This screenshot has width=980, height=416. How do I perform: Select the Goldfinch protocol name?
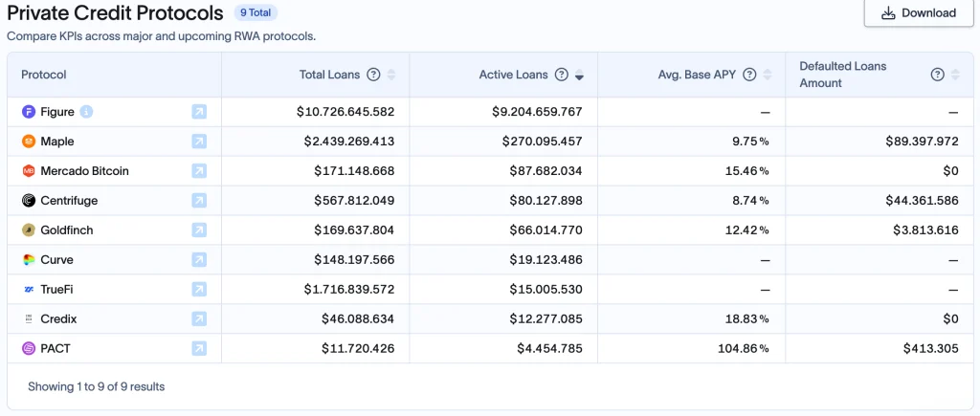[x=66, y=230]
